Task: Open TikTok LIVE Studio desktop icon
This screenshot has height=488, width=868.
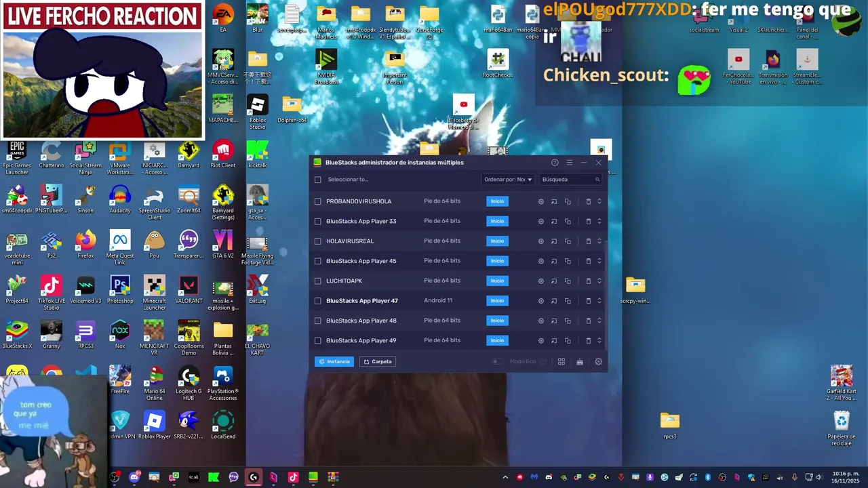Action: (x=52, y=293)
